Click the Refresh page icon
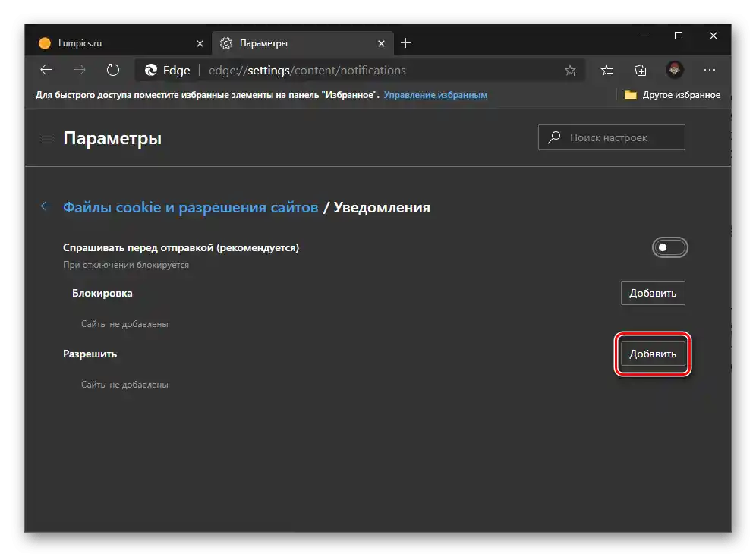Screen dimensions: 756x557 (x=112, y=70)
